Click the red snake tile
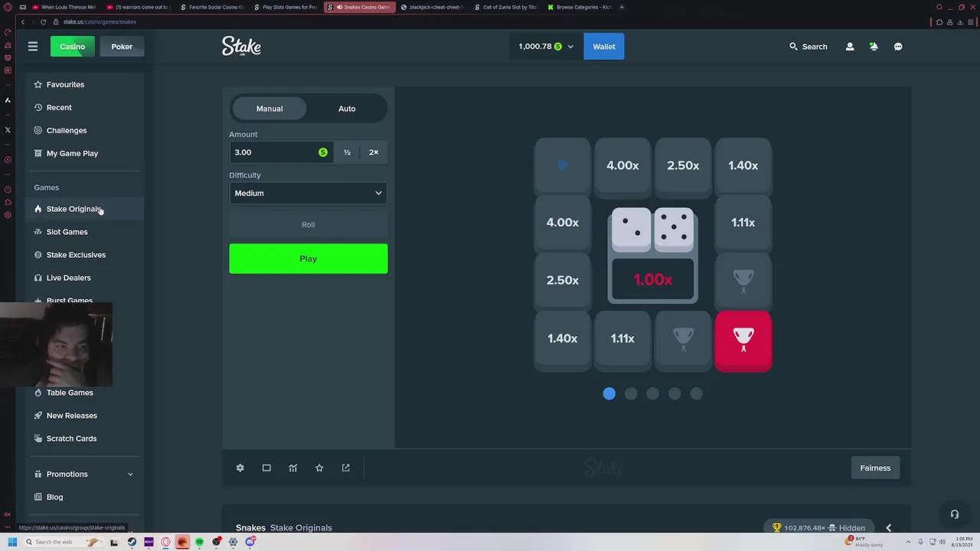 [x=743, y=341]
